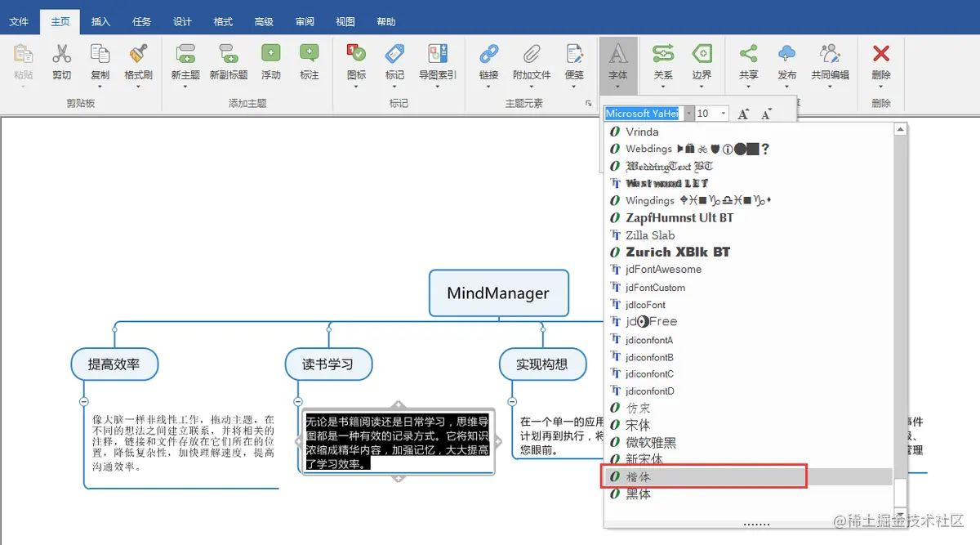
Task: Open the 标记 tag tool
Action: pos(395,54)
